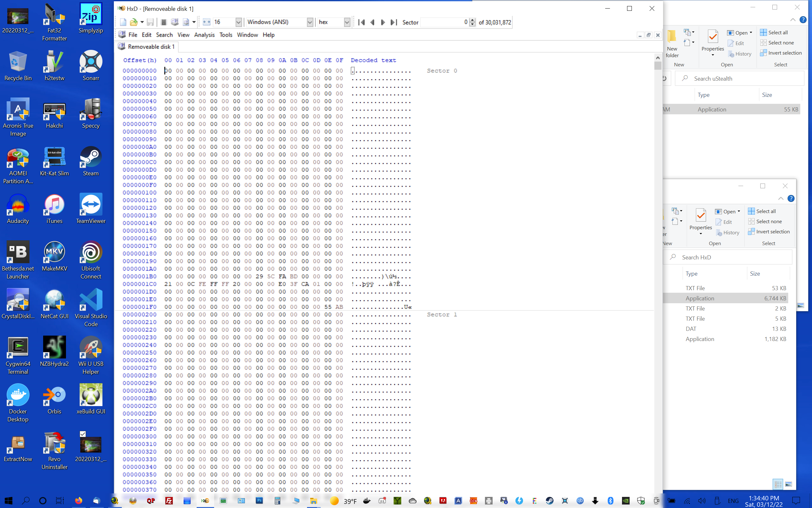Expand the hex offset base dropdown
The image size is (812, 508).
(x=347, y=22)
